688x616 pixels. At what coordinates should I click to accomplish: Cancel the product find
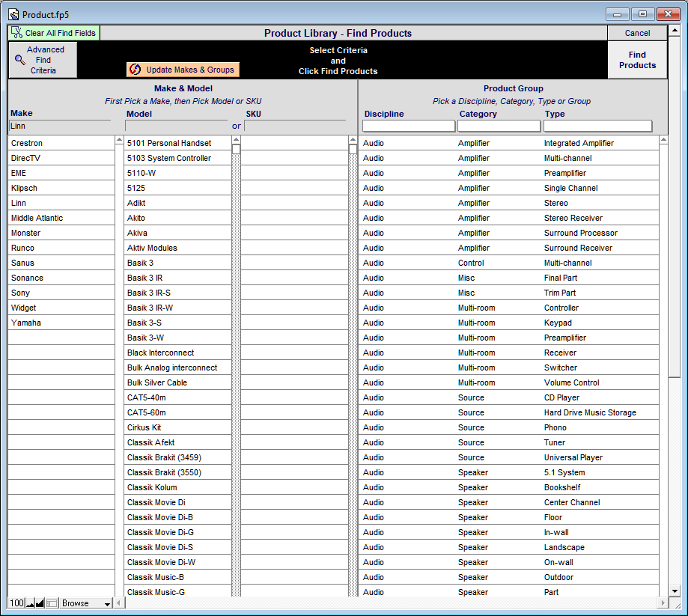coord(637,33)
